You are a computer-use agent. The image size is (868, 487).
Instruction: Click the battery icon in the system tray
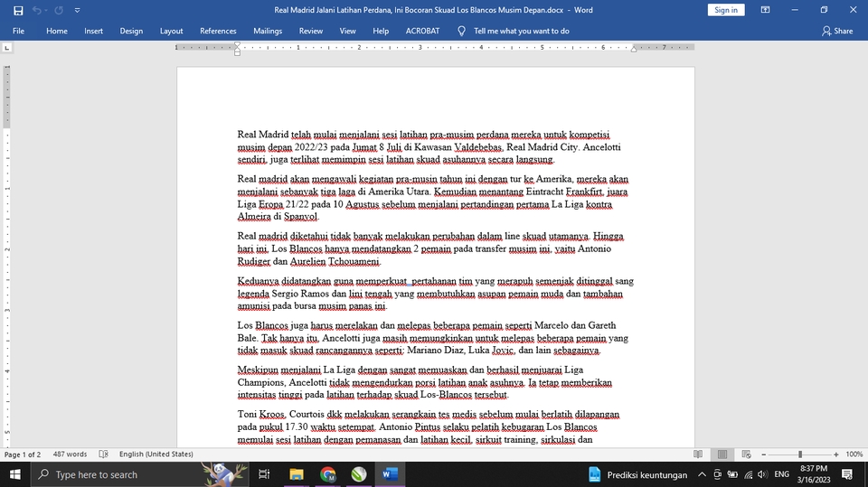pos(732,474)
